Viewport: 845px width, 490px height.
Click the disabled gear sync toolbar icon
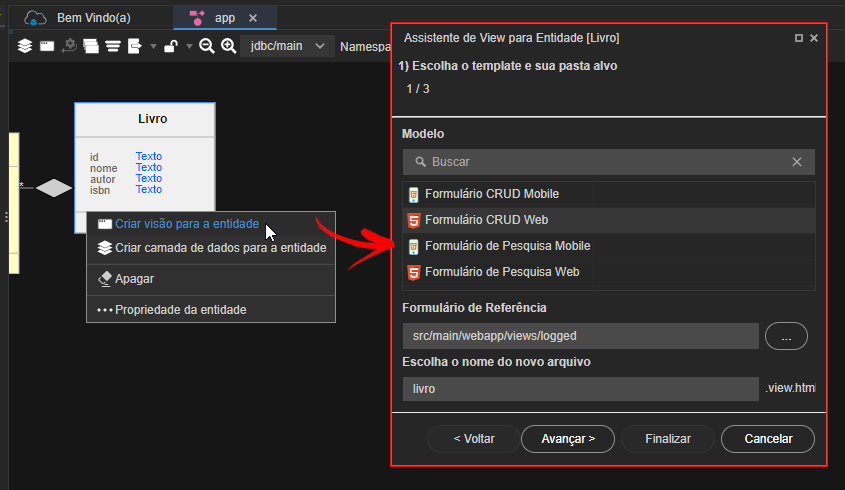pos(69,46)
